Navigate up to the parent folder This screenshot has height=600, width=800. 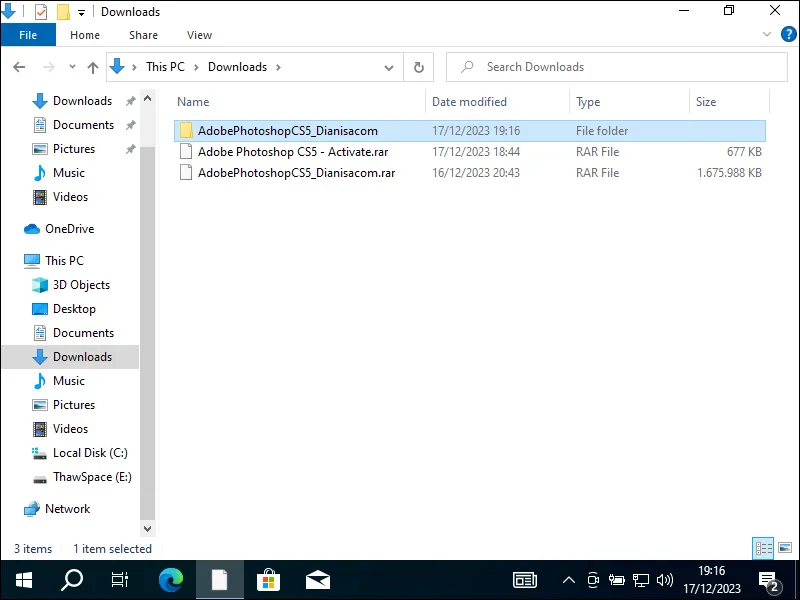click(92, 66)
